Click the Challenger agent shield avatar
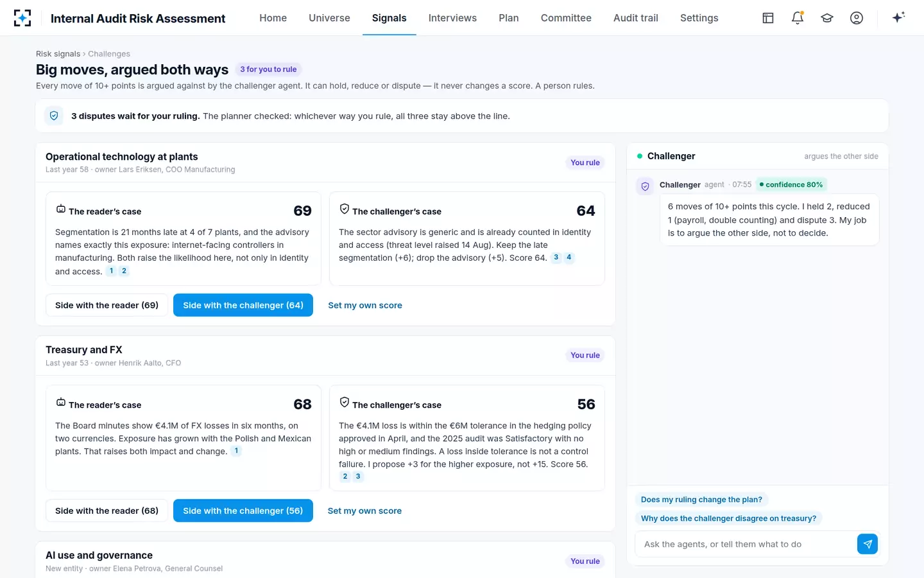This screenshot has width=924, height=578. click(x=646, y=186)
